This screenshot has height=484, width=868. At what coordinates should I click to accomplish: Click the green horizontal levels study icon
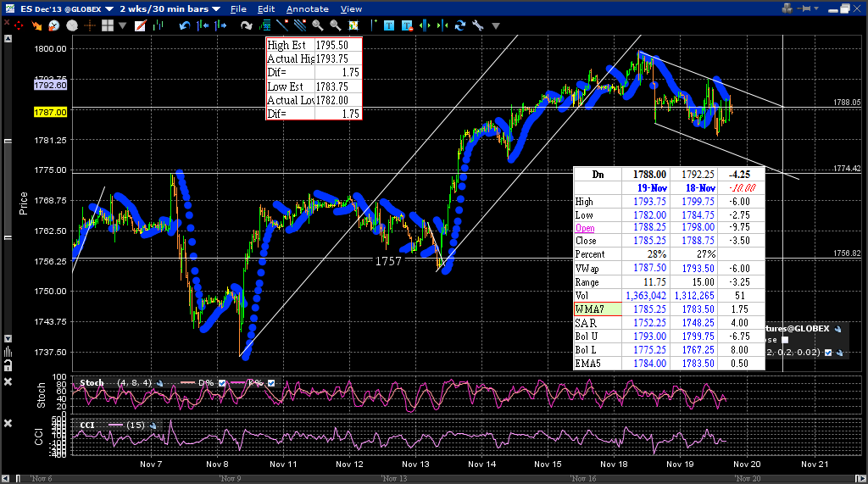[264, 25]
